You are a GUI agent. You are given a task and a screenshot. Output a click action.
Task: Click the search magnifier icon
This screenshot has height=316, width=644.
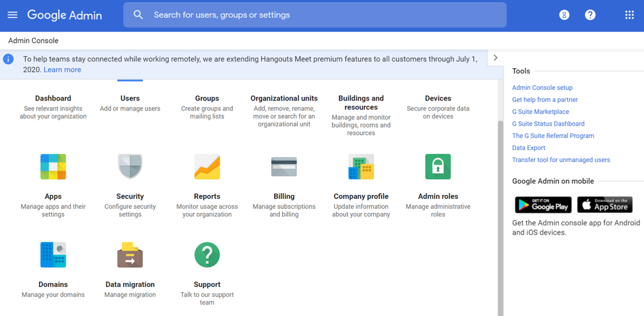(x=138, y=15)
